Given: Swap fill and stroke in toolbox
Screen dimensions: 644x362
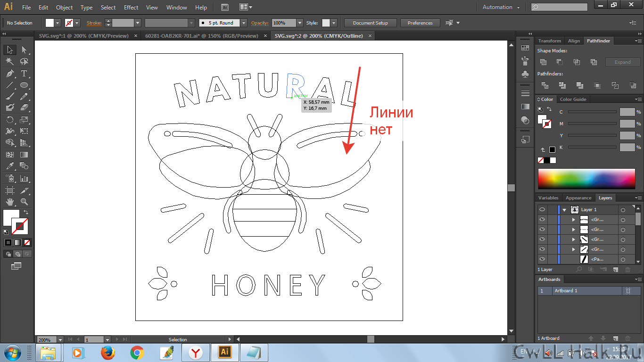Looking at the screenshot, I should [x=26, y=213].
